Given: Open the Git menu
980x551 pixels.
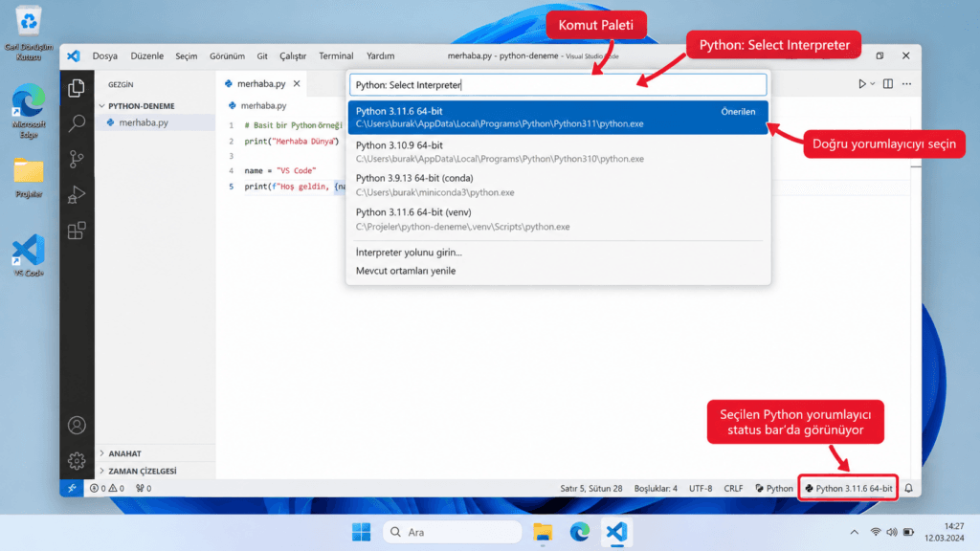Looking at the screenshot, I should tap(262, 55).
